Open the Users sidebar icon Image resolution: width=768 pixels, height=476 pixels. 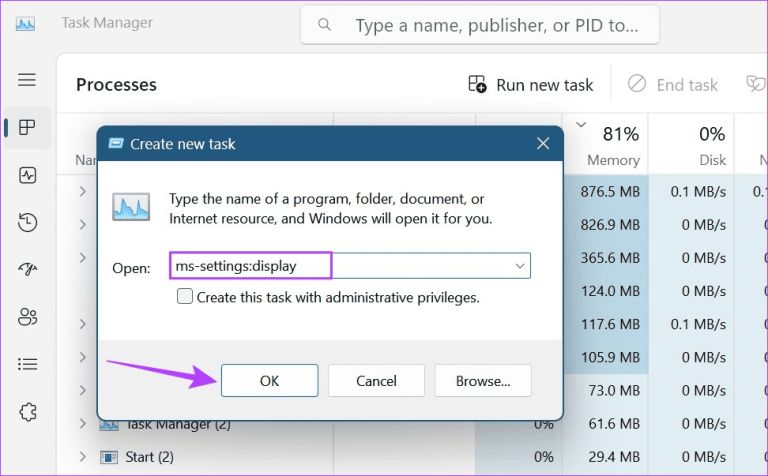point(27,317)
